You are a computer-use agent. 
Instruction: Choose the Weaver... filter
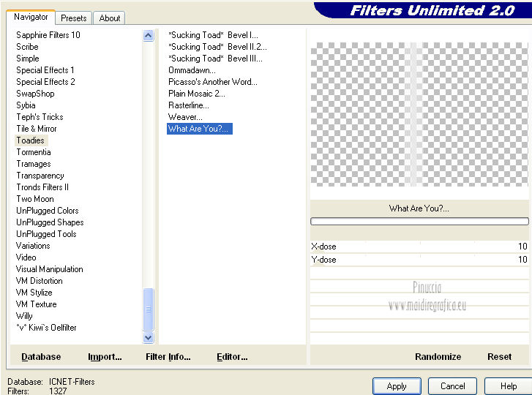pyautogui.click(x=185, y=117)
